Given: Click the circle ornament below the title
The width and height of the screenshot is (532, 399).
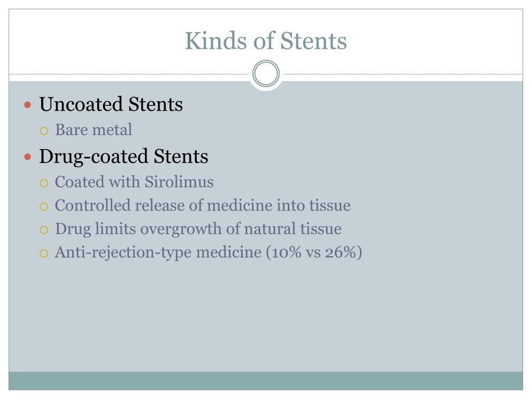Looking at the screenshot, I should [266, 74].
